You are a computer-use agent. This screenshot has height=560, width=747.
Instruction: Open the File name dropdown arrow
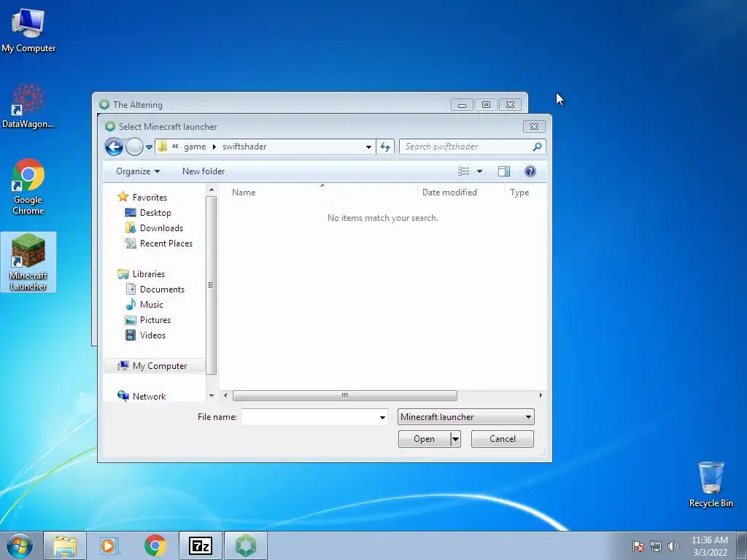click(x=382, y=418)
